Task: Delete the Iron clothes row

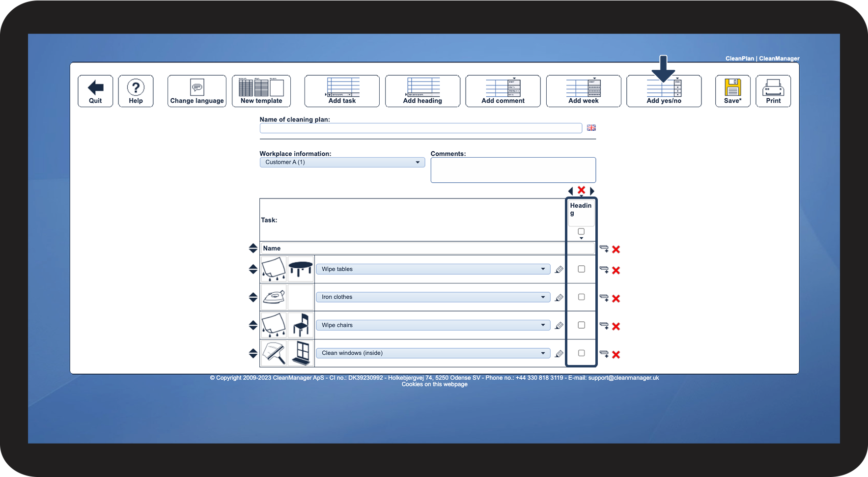Action: click(616, 298)
